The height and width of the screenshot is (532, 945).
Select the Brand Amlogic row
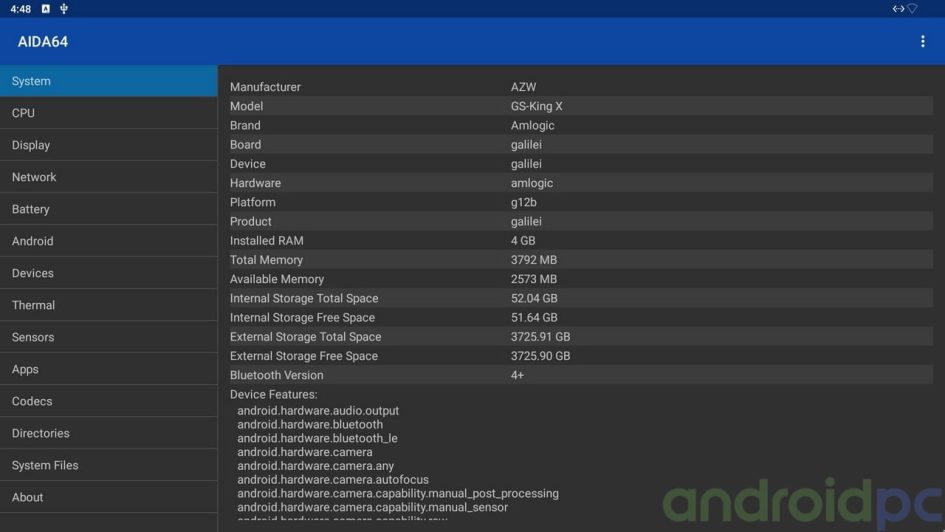point(581,125)
